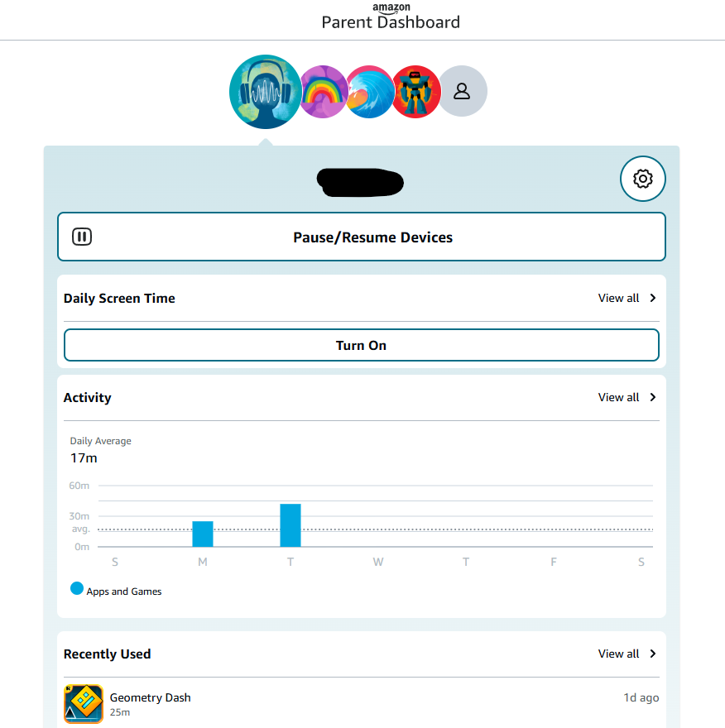
Task: Click the Activity section heading
Action: 88,398
